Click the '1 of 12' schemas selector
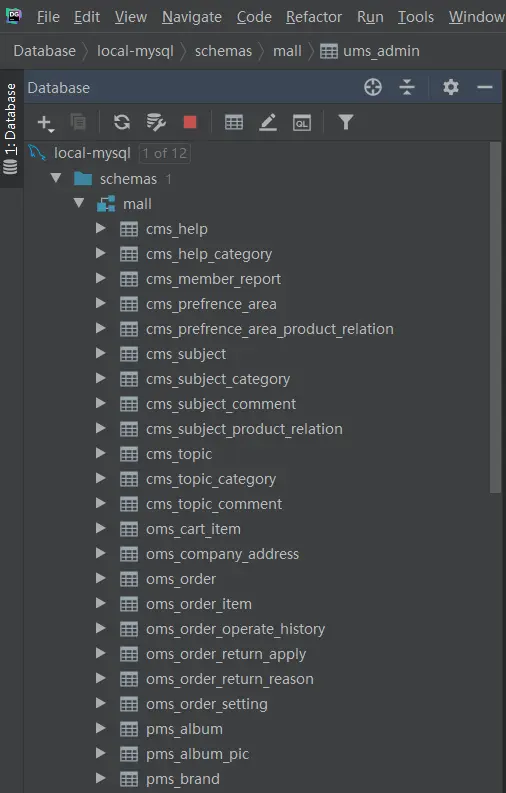This screenshot has width=506, height=793. pyautogui.click(x=165, y=153)
